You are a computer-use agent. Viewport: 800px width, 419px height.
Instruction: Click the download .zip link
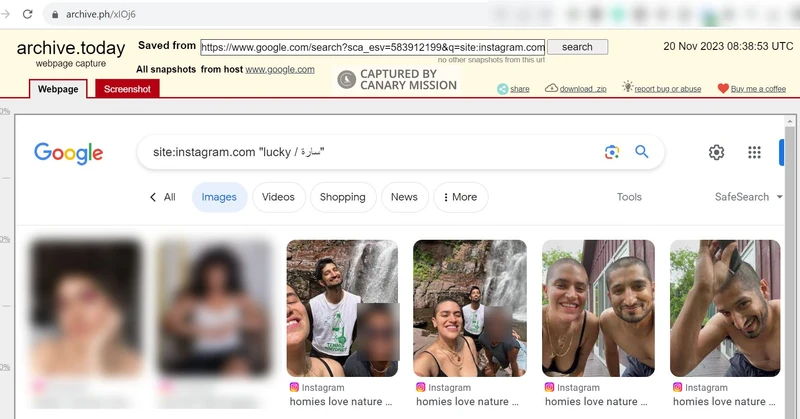click(x=576, y=89)
